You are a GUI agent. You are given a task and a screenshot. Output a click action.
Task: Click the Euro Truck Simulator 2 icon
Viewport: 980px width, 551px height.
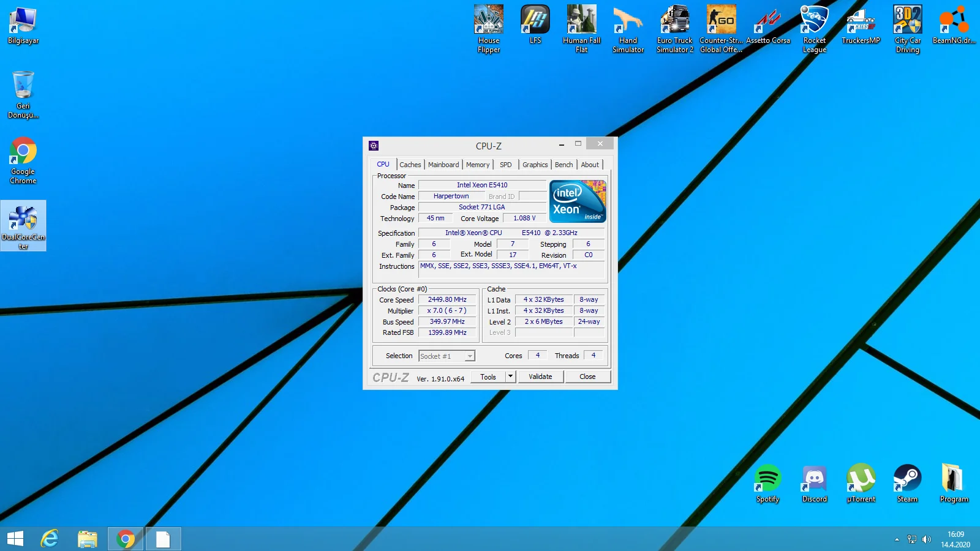(674, 21)
